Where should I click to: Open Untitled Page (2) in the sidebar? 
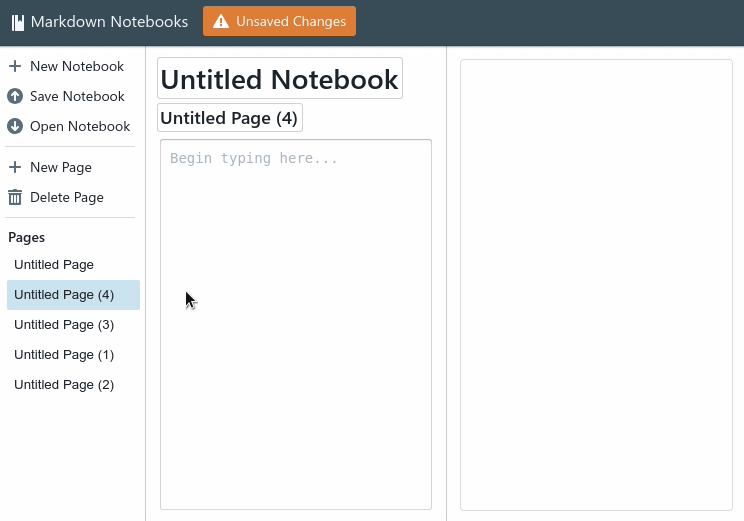[74, 385]
